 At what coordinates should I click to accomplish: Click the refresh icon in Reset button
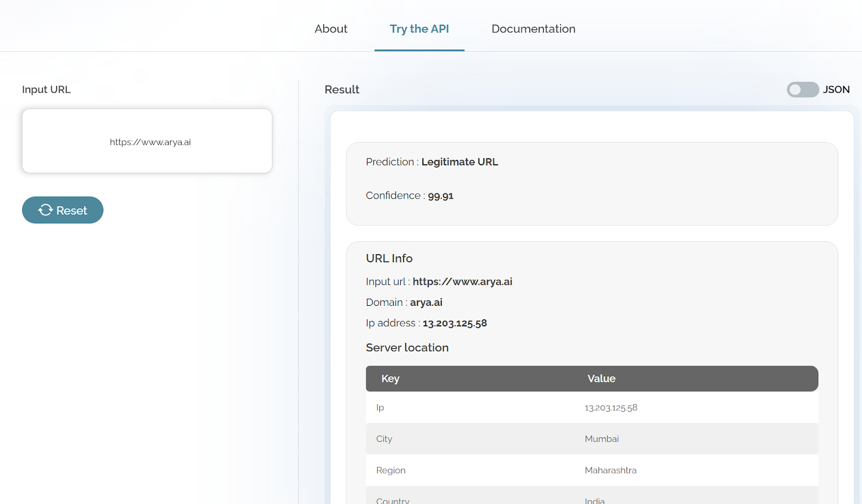coord(46,210)
